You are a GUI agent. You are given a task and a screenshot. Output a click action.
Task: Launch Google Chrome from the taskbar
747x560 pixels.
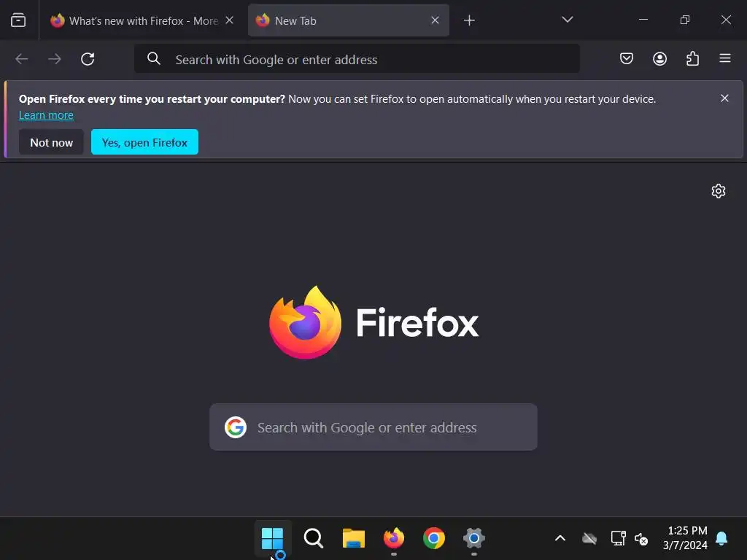click(x=433, y=538)
